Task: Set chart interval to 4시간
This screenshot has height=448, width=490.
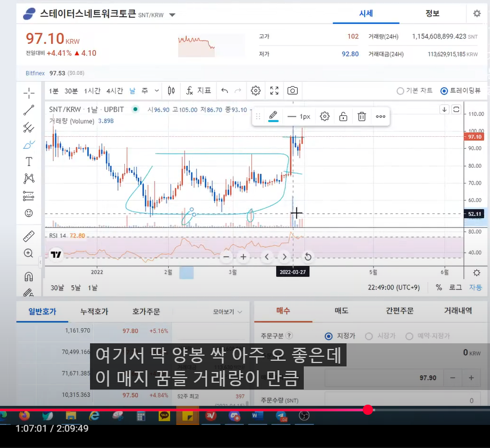Action: [115, 91]
